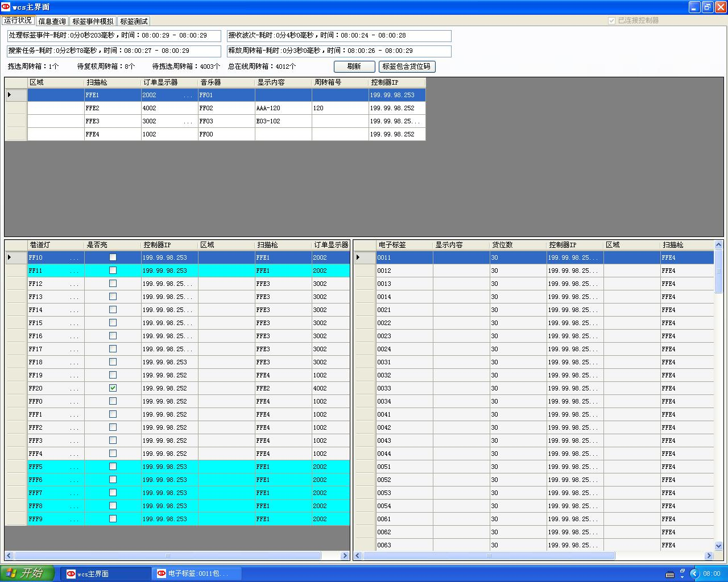Open the 电子标签:0011包 taskbar item
The width and height of the screenshot is (728, 582).
(x=197, y=573)
